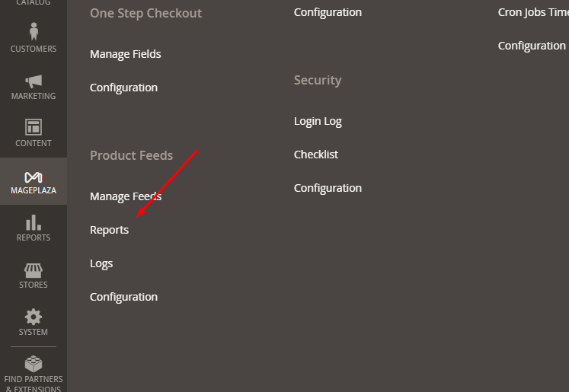Click the Cron Jobs Timetable link
The width and height of the screenshot is (569, 392).
532,12
